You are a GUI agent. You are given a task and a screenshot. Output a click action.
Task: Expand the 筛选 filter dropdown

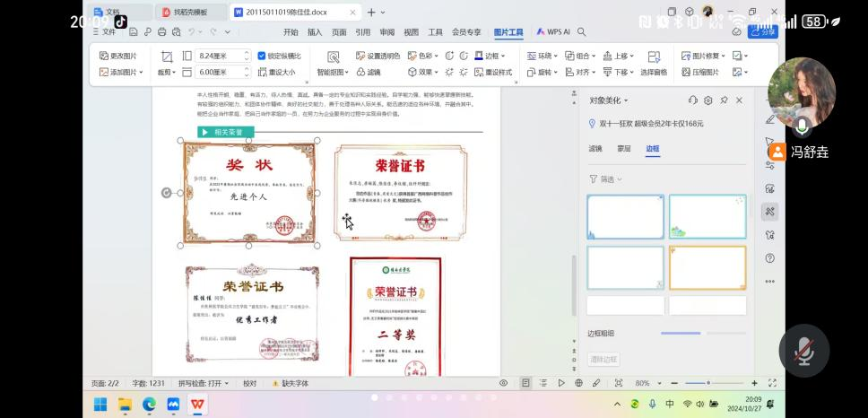point(606,179)
